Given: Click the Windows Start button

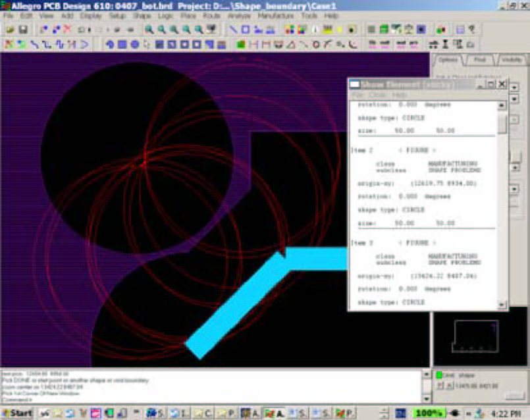Looking at the screenshot, I should point(17,413).
